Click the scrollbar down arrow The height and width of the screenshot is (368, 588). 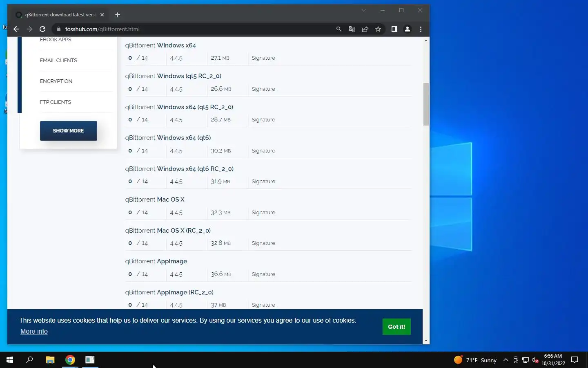pos(426,341)
